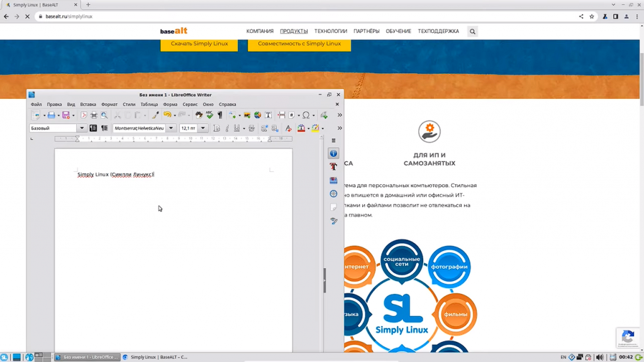Image resolution: width=644 pixels, height=362 pixels.
Task: Open the Формат menu
Action: coord(109,105)
